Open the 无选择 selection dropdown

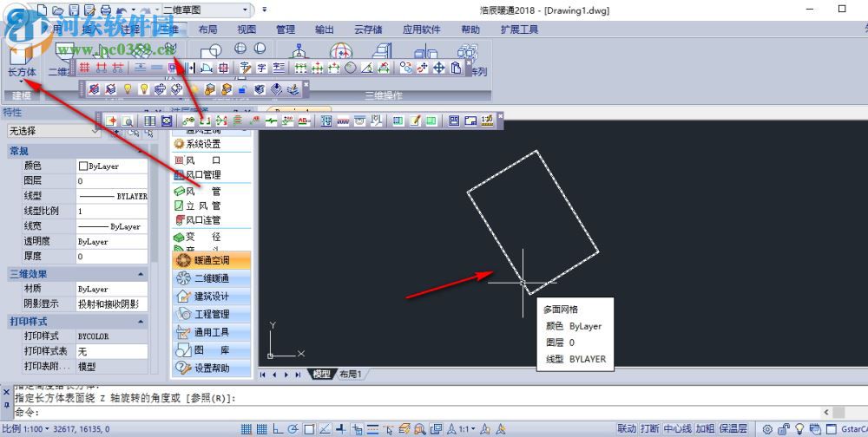coord(54,131)
